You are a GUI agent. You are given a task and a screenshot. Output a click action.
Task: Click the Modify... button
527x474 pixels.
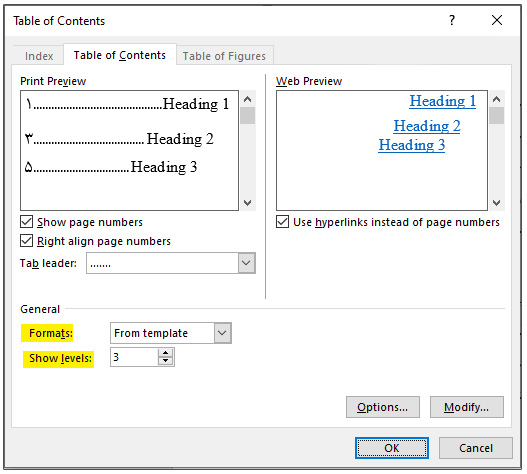coord(467,407)
